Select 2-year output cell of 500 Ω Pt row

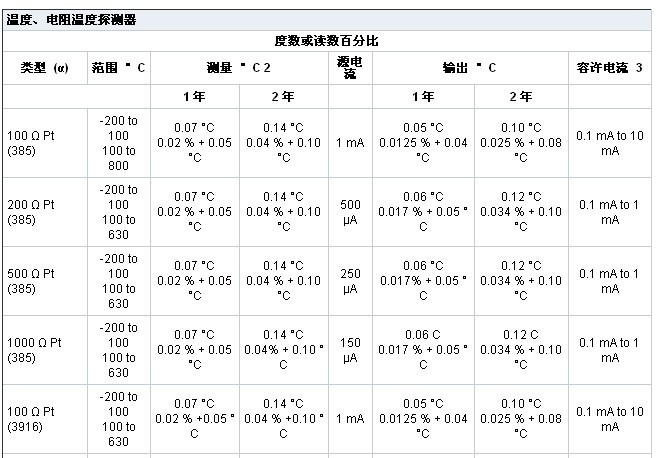click(x=521, y=281)
